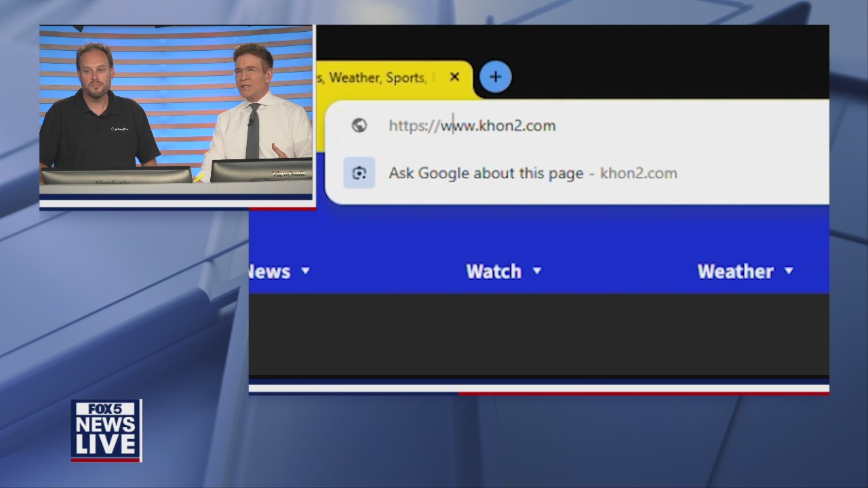
Task: Click the dark banner area below navigation
Action: [x=538, y=333]
